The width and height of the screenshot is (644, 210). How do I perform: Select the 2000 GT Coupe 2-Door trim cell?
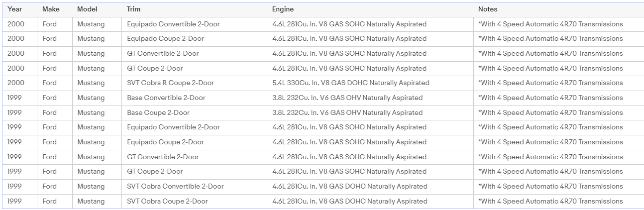[155, 69]
